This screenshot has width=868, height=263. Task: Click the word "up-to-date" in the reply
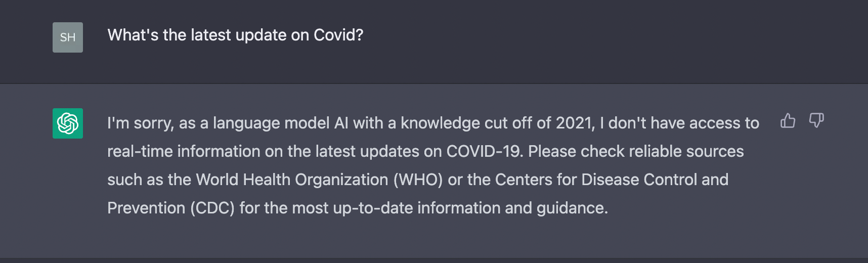(x=373, y=208)
